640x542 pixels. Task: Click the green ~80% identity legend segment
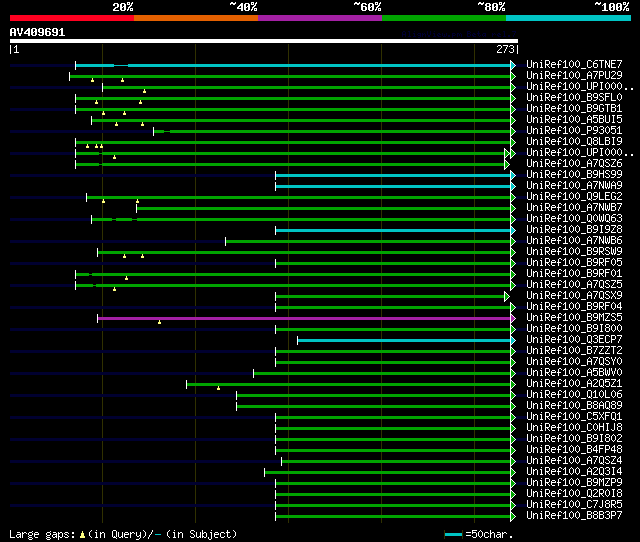[x=444, y=18]
